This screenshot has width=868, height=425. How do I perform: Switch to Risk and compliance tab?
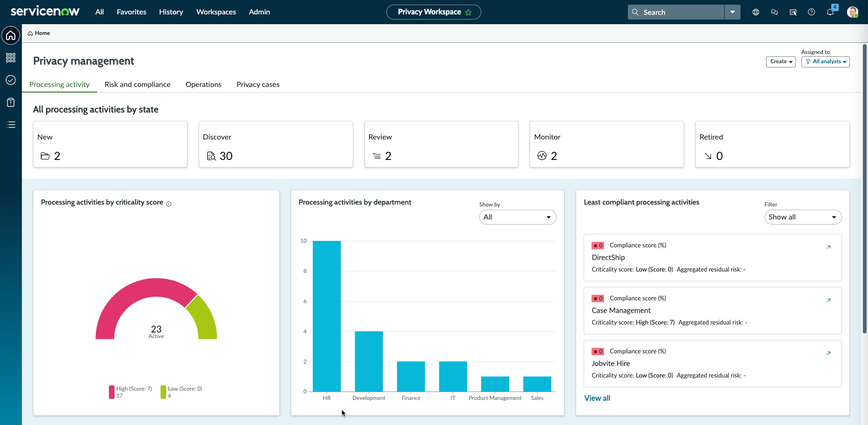[137, 85]
